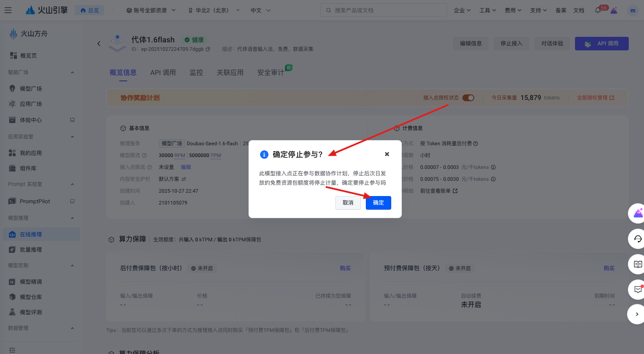Open the AI assistant floating icon
Image resolution: width=644 pixels, height=354 pixels.
coord(638,213)
